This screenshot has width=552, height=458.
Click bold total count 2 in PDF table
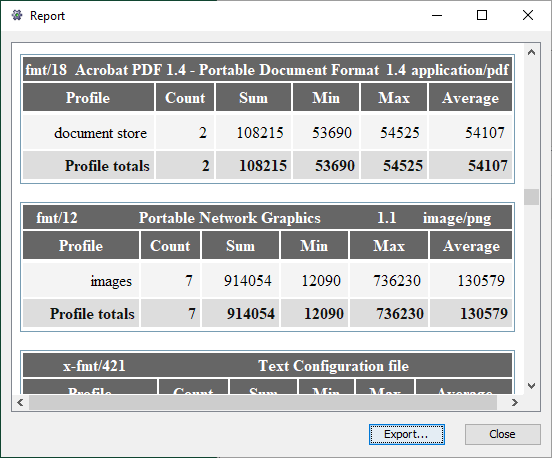185,165
